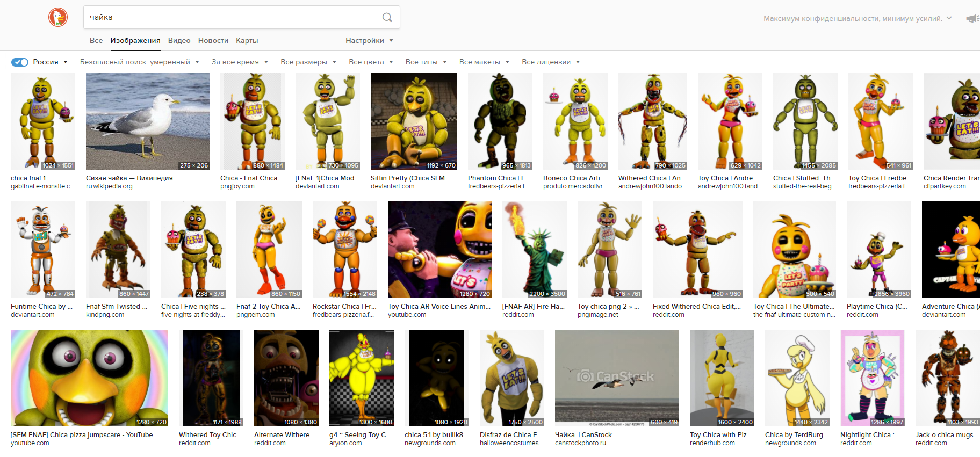980x457 pixels.
Task: Open the Безопасный поиск: умеренный dropdown
Action: pos(140,62)
